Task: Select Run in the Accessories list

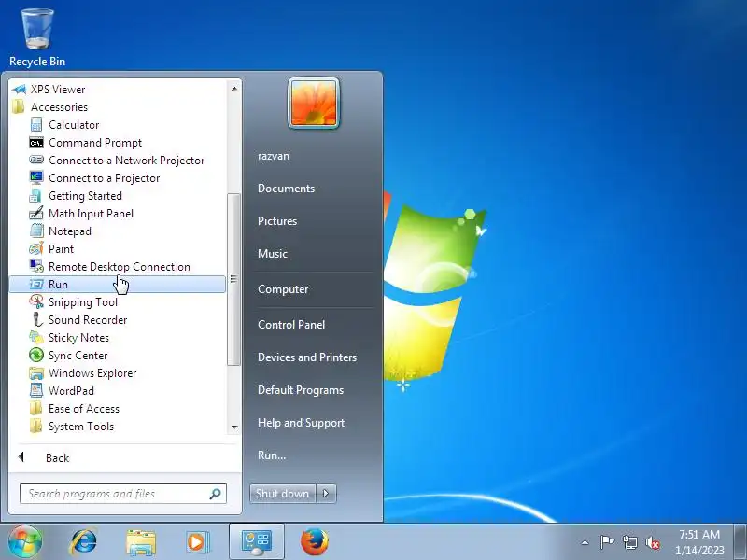Action: pos(118,285)
